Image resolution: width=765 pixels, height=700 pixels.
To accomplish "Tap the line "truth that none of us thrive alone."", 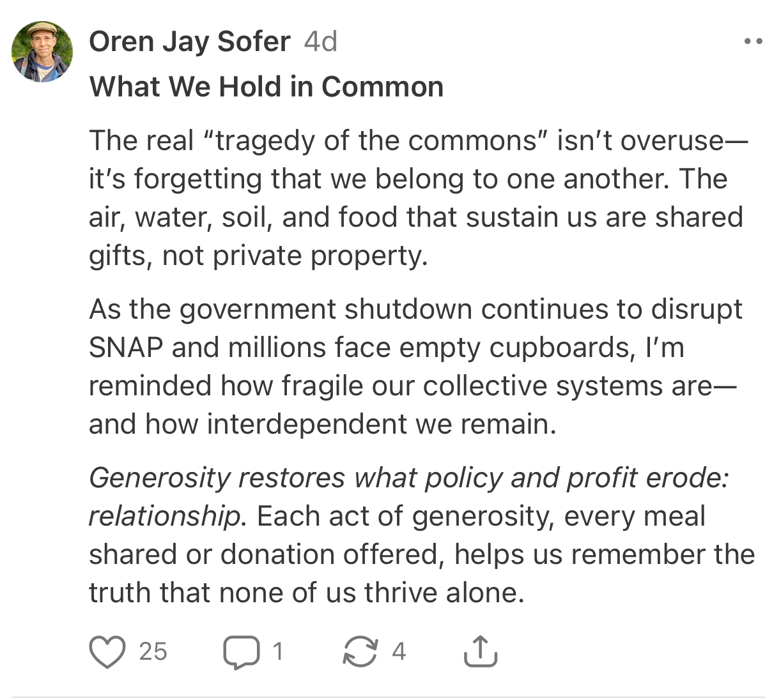I will (306, 593).
